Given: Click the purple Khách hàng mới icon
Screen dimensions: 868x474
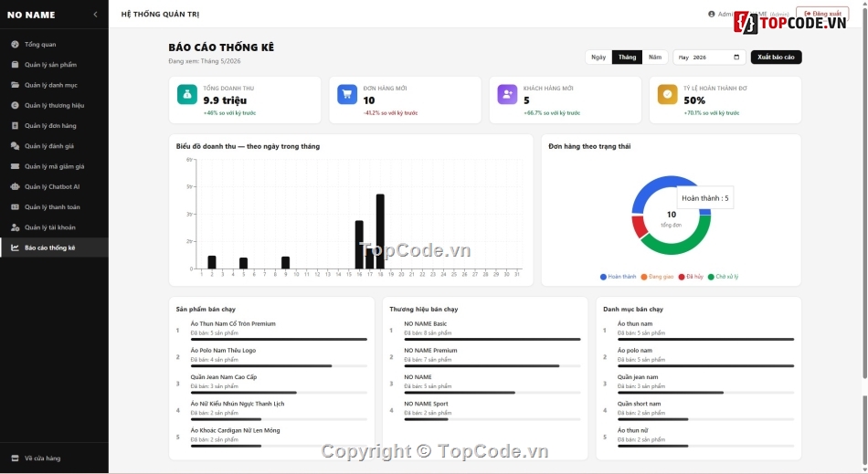Looking at the screenshot, I should point(507,95).
